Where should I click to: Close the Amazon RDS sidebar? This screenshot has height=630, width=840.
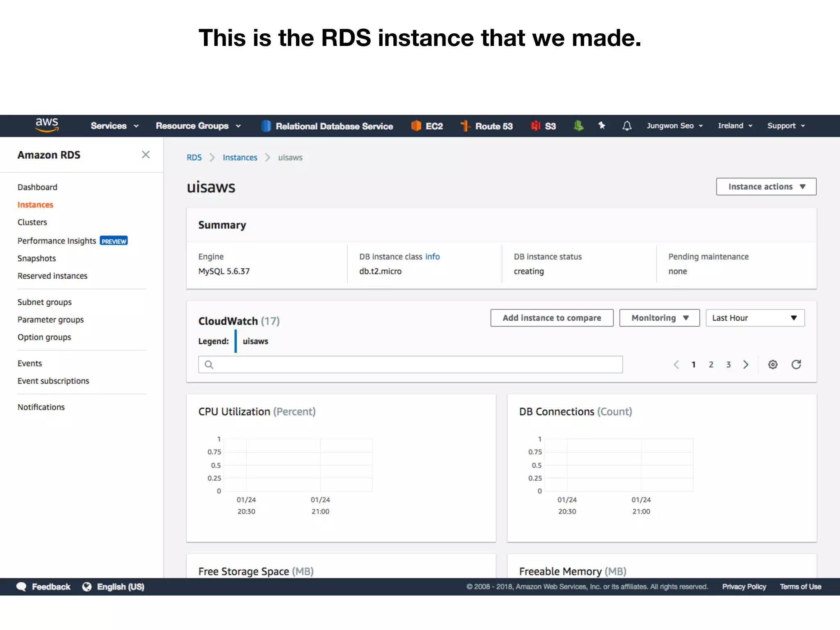point(146,155)
